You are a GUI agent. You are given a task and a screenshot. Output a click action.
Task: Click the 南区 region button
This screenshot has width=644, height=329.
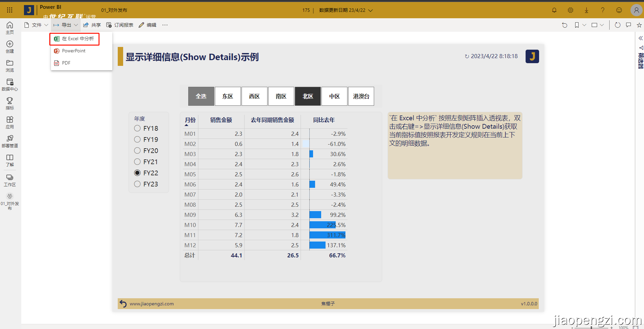point(281,96)
